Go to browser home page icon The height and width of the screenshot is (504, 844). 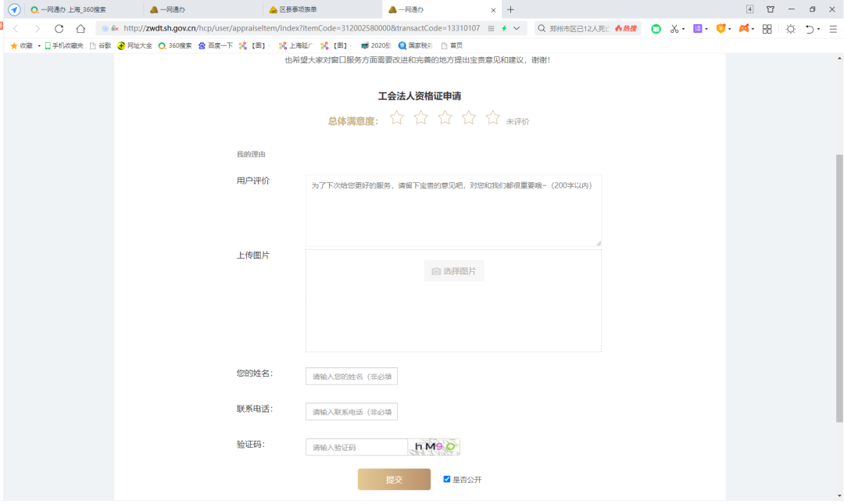pos(80,29)
